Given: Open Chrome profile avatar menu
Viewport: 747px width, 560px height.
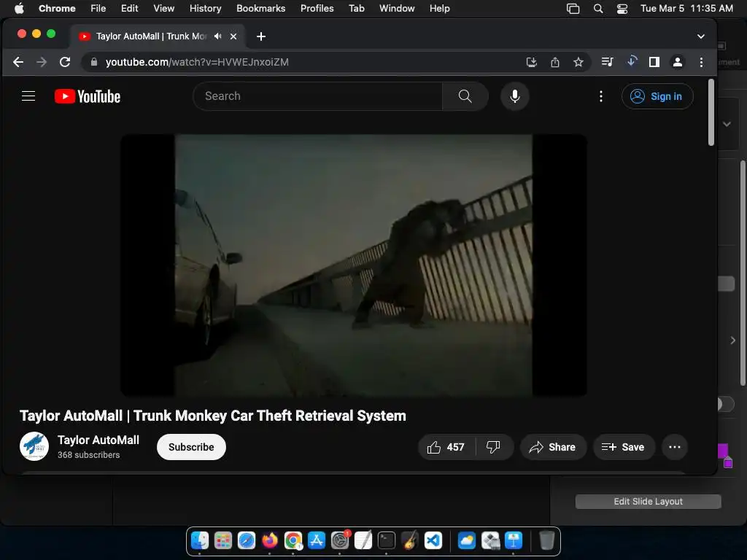Looking at the screenshot, I should 678,62.
